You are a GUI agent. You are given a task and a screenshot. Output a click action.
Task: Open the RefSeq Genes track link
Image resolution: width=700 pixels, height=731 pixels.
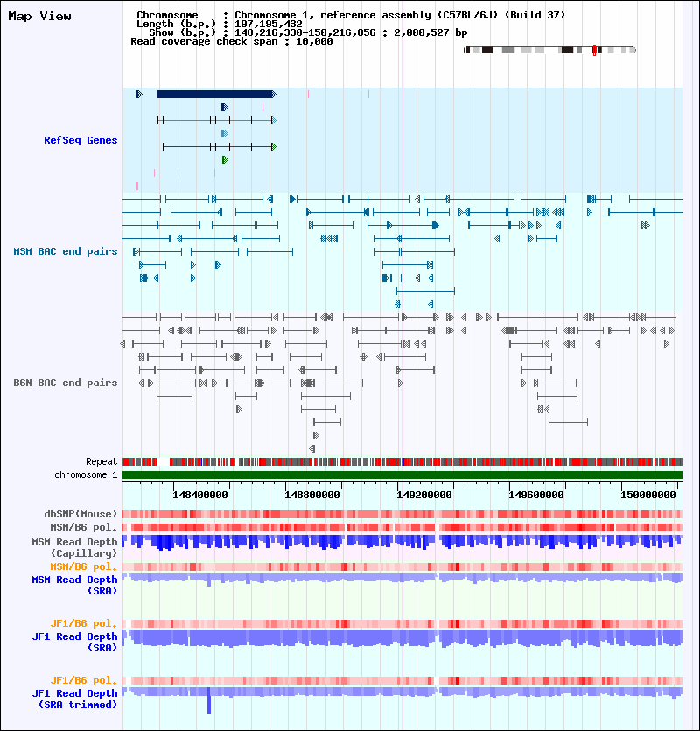click(80, 140)
